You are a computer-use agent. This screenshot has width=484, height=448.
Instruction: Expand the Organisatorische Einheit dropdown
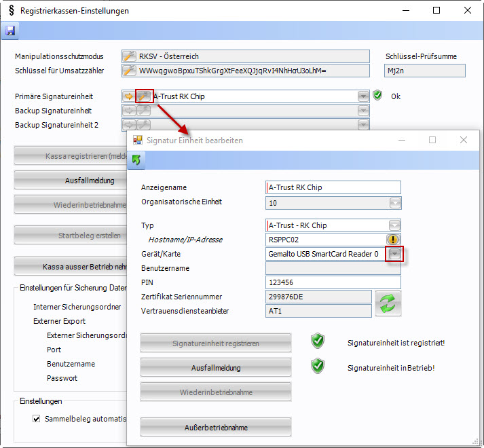(x=394, y=202)
